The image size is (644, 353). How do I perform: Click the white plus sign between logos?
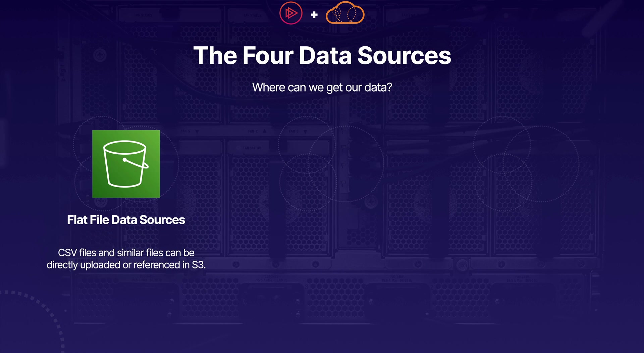pos(314,15)
